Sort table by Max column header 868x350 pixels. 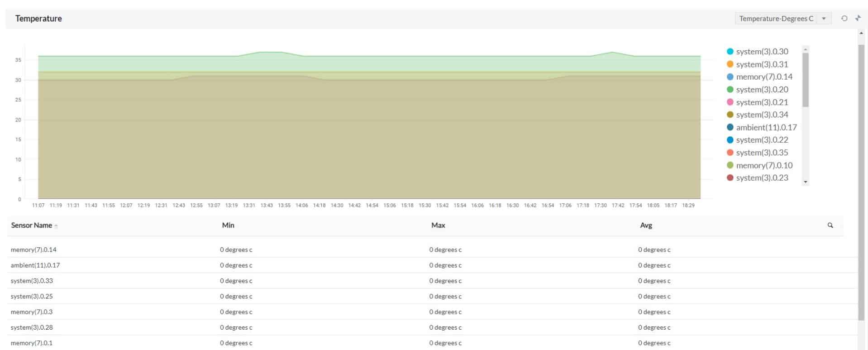pyautogui.click(x=438, y=225)
